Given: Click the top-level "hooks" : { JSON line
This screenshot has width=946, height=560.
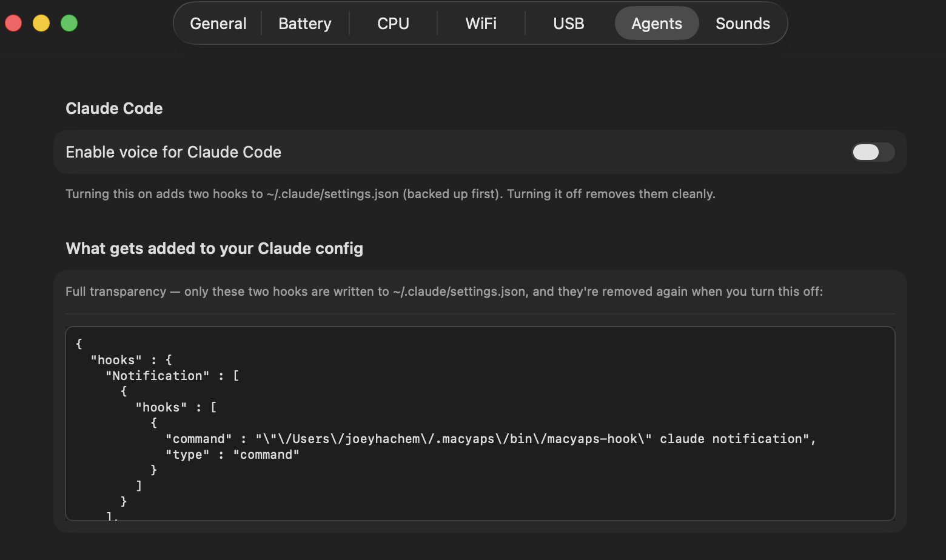Looking at the screenshot, I should 131,360.
